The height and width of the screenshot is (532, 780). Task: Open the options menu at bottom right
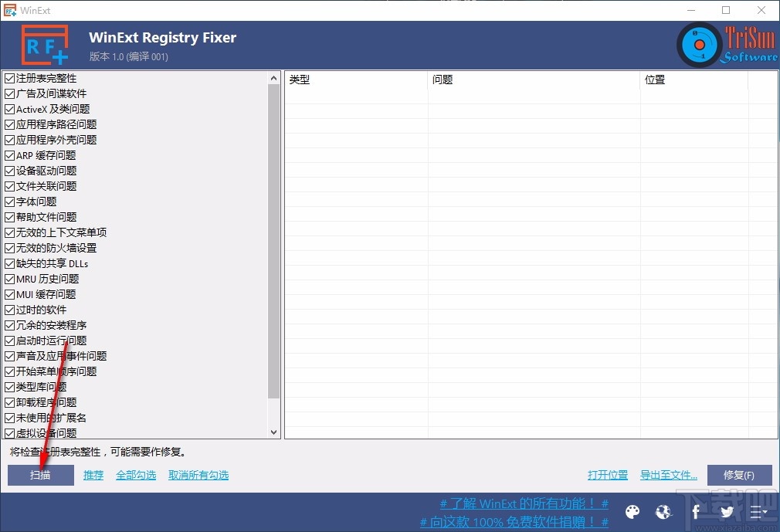click(759, 512)
